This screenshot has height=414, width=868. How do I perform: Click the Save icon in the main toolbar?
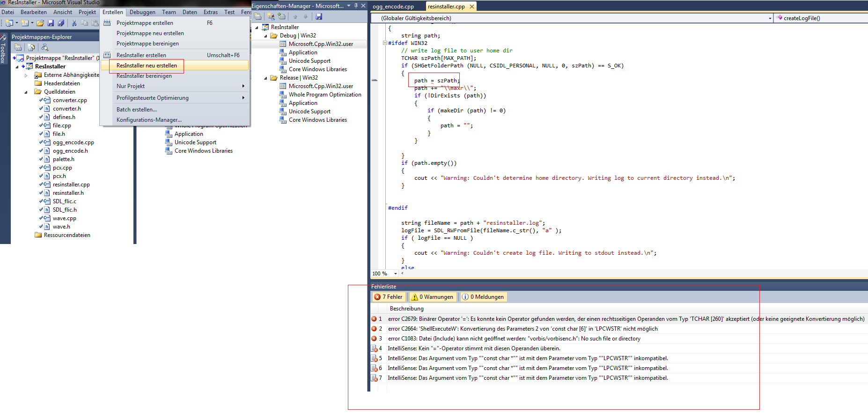(x=51, y=23)
